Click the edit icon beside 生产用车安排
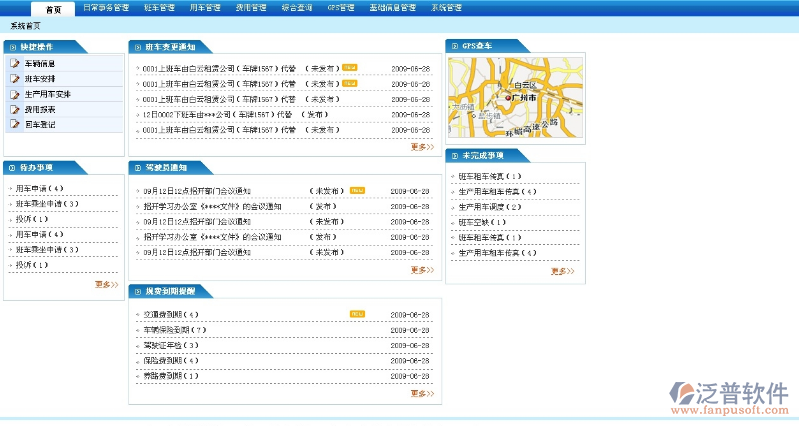This screenshot has height=426, width=799. point(15,94)
